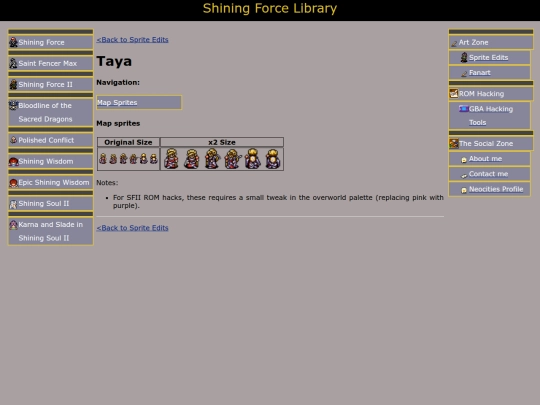Click the Shining Force II sprite icon
This screenshot has height=405, width=540.
(13, 84)
